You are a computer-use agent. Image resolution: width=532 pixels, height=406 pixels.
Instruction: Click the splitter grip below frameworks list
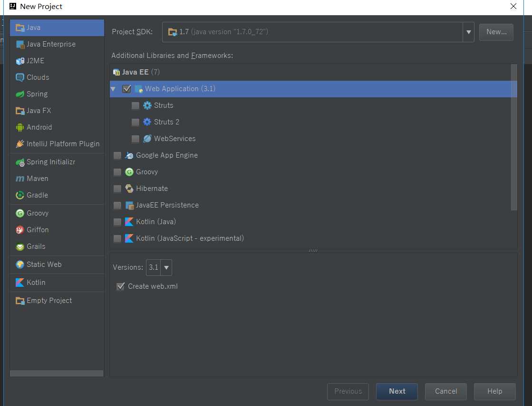[313, 251]
